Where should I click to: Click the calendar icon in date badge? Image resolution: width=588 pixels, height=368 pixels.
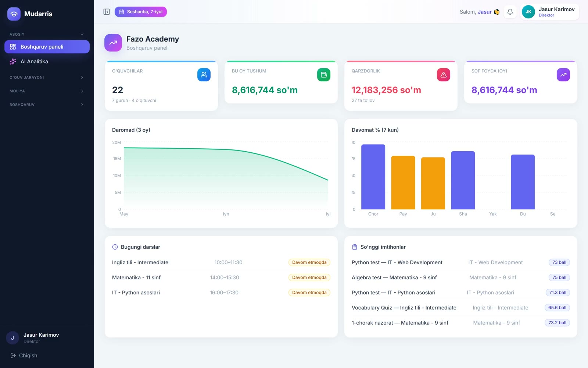point(122,12)
